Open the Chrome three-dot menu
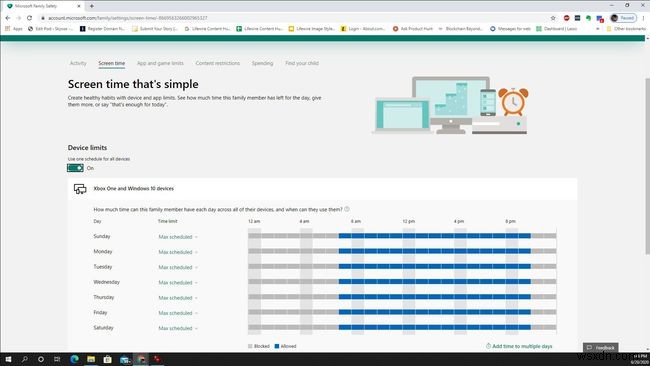 643,18
